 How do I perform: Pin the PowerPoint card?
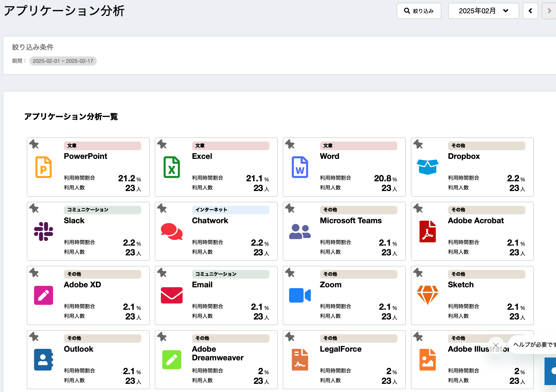(x=34, y=144)
